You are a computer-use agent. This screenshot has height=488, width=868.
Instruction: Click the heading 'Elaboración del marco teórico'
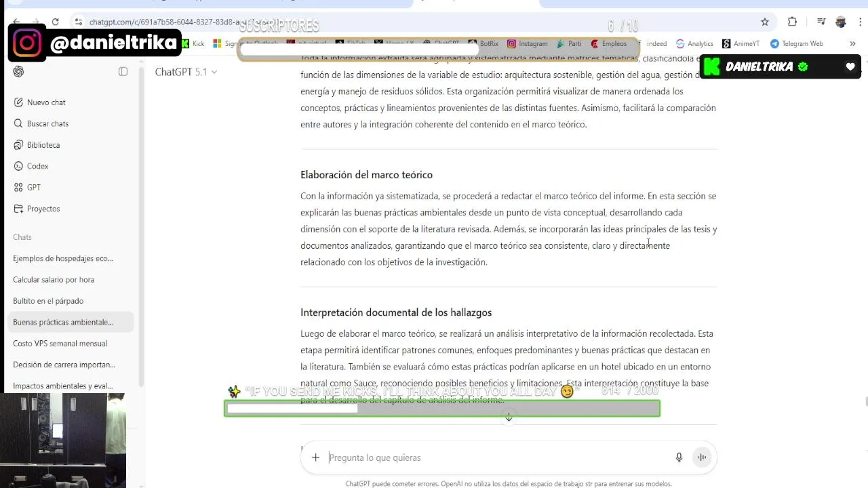coord(366,175)
